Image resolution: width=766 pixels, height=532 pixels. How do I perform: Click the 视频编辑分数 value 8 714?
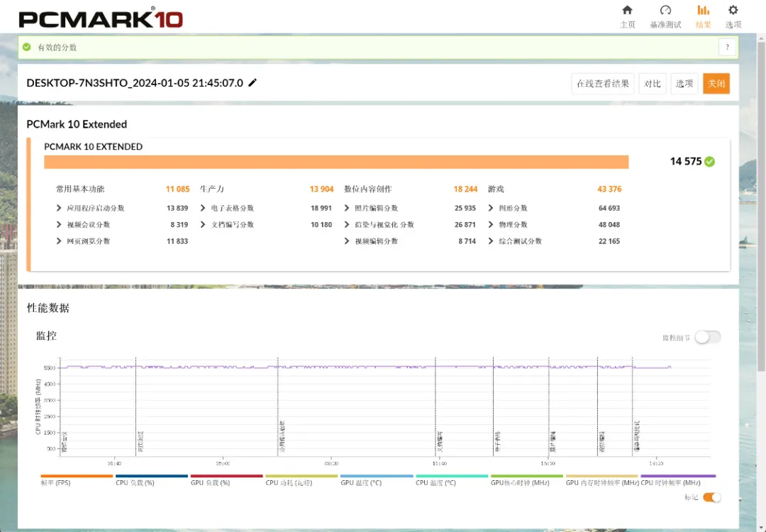click(x=467, y=241)
